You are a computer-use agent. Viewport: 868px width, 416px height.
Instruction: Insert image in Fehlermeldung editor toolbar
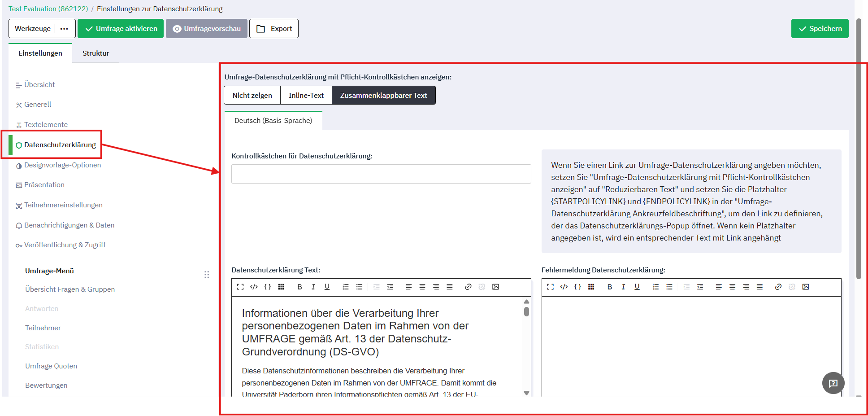(805, 287)
